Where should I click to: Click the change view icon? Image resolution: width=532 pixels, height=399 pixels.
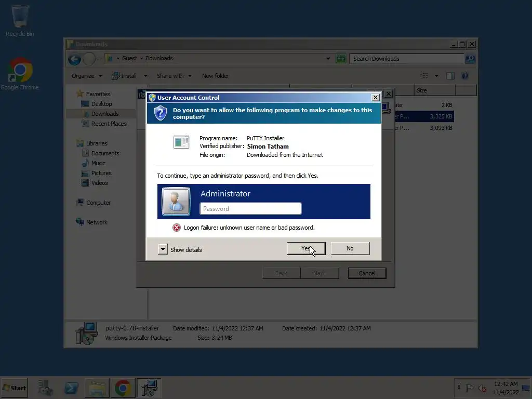pos(424,76)
